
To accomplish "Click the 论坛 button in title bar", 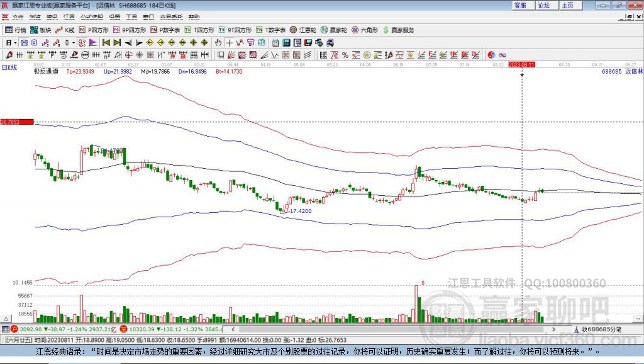I will pos(547,5).
